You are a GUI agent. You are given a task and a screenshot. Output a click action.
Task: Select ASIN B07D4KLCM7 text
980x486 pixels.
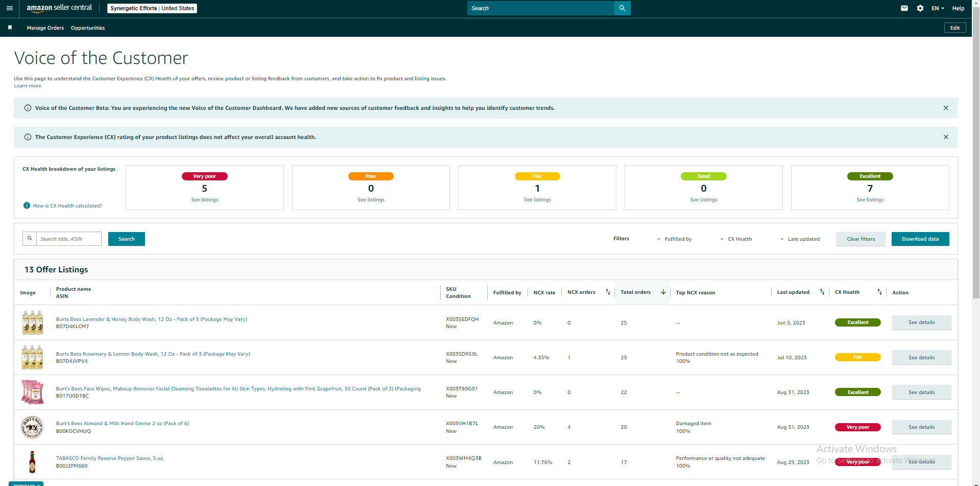(x=73, y=327)
